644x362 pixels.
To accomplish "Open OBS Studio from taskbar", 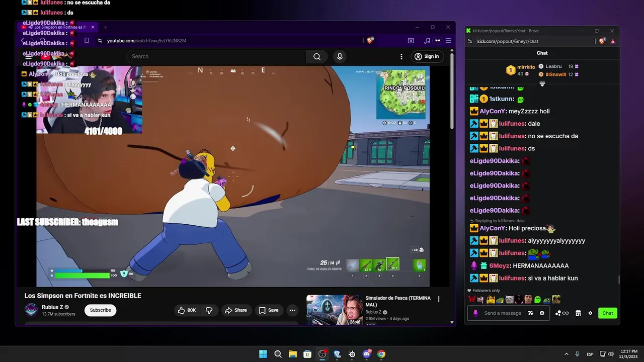I will point(323,354).
